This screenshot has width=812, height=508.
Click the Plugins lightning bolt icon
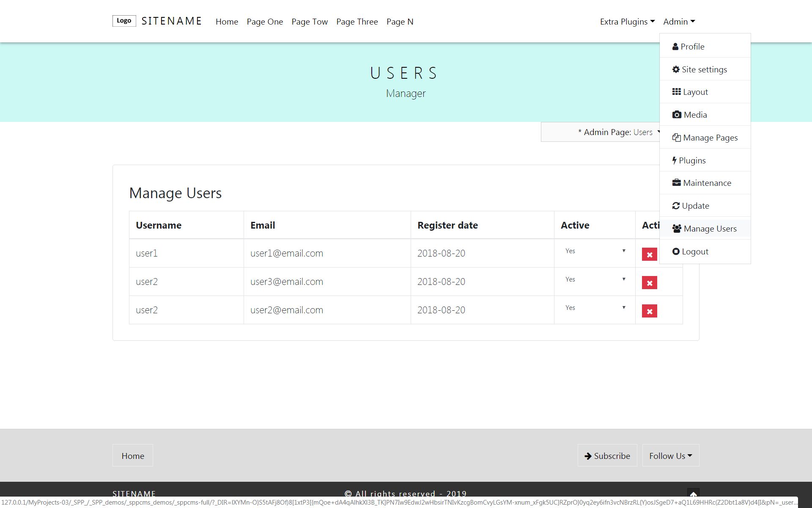(x=674, y=160)
